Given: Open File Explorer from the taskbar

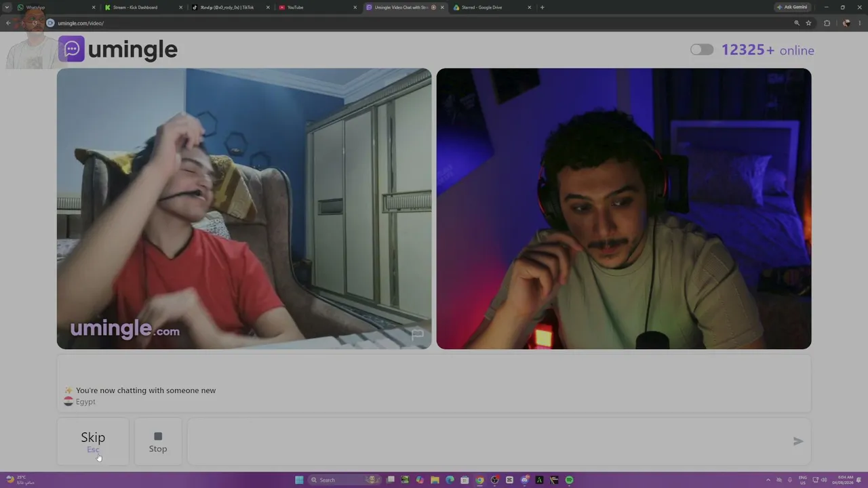Looking at the screenshot, I should pyautogui.click(x=435, y=480).
